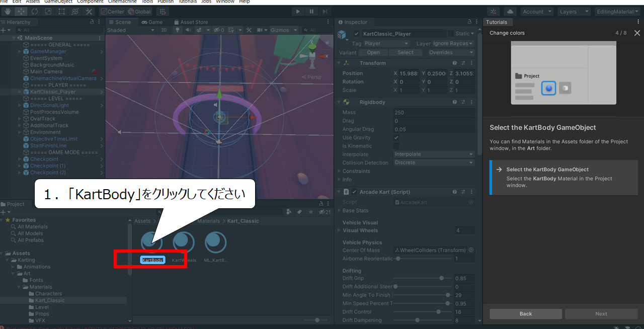Image resolution: width=644 pixels, height=329 pixels.
Task: Close the Change colors tutorial
Action: tap(637, 33)
